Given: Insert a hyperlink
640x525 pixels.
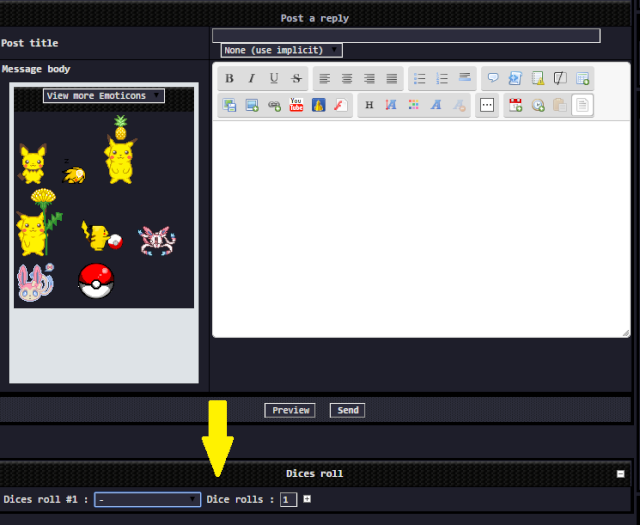Looking at the screenshot, I should point(274,105).
